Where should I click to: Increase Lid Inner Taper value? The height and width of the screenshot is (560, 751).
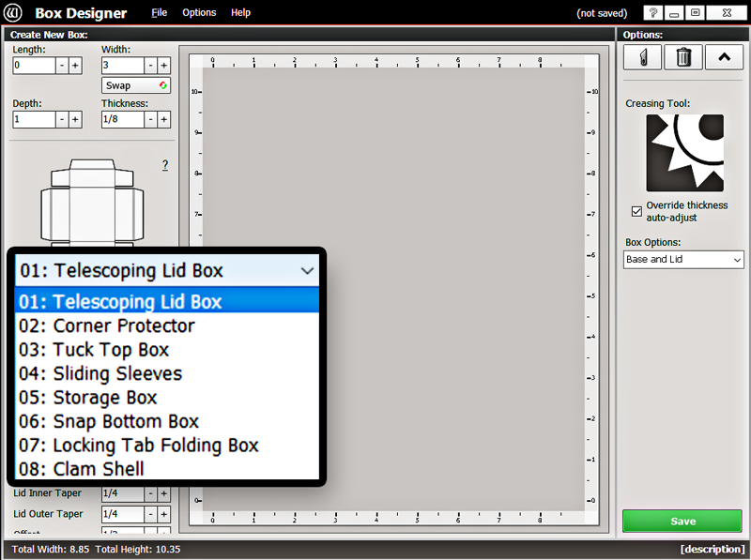163,493
